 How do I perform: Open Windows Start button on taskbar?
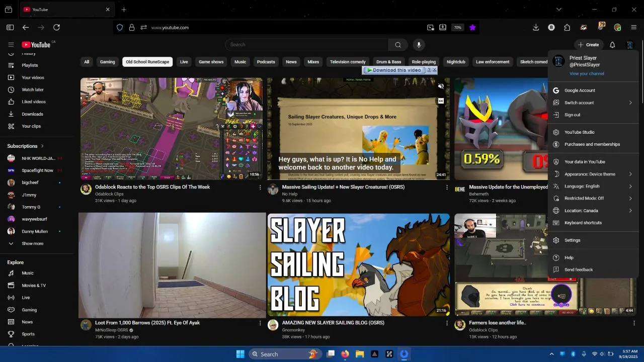(x=240, y=354)
